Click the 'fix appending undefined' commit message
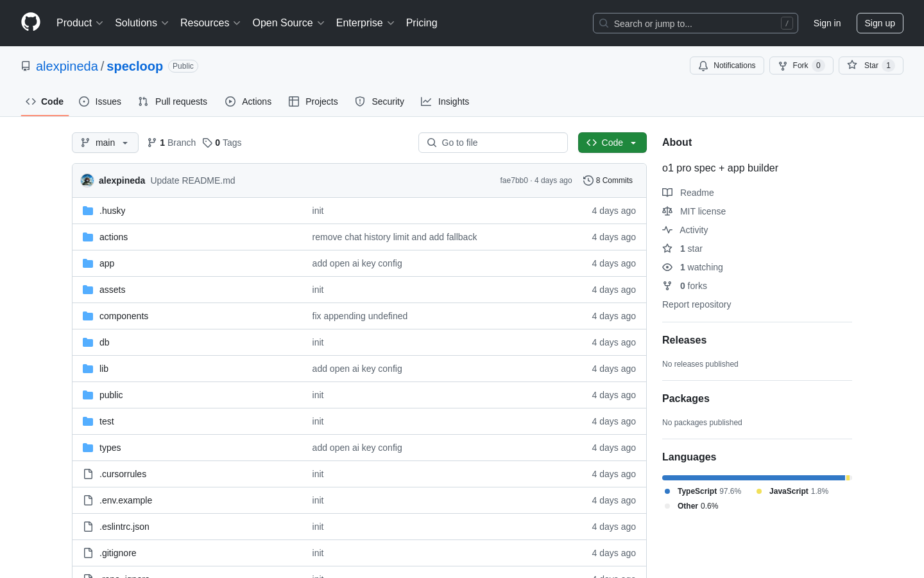The height and width of the screenshot is (578, 924). click(x=360, y=316)
